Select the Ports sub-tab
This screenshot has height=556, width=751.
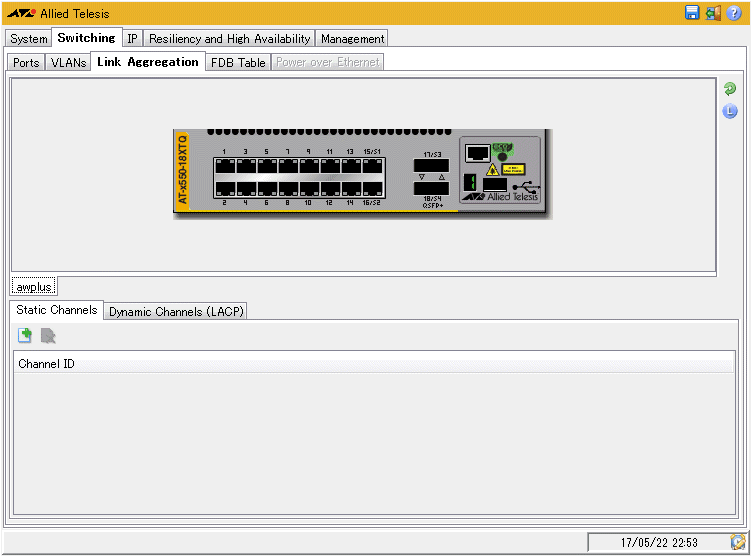pyautogui.click(x=27, y=63)
